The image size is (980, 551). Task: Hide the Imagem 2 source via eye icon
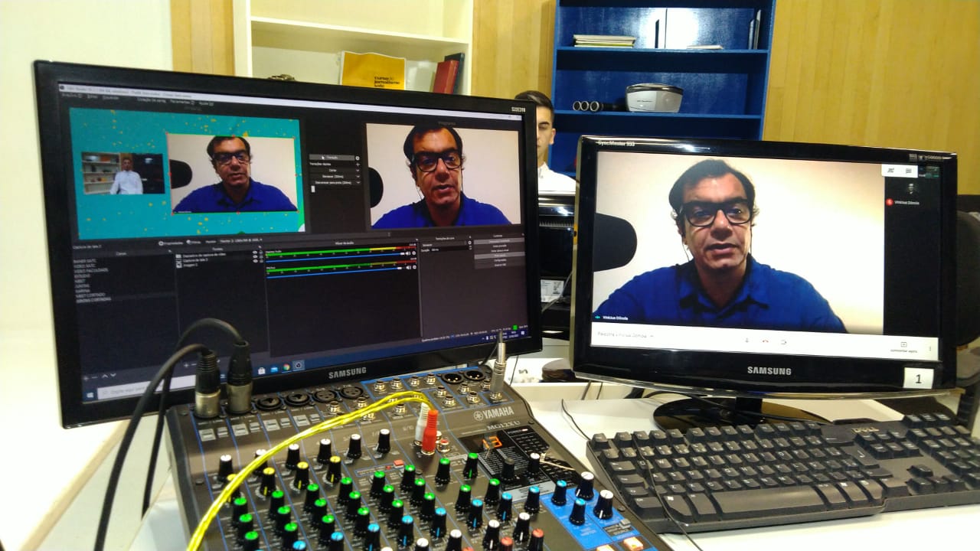pyautogui.click(x=255, y=261)
